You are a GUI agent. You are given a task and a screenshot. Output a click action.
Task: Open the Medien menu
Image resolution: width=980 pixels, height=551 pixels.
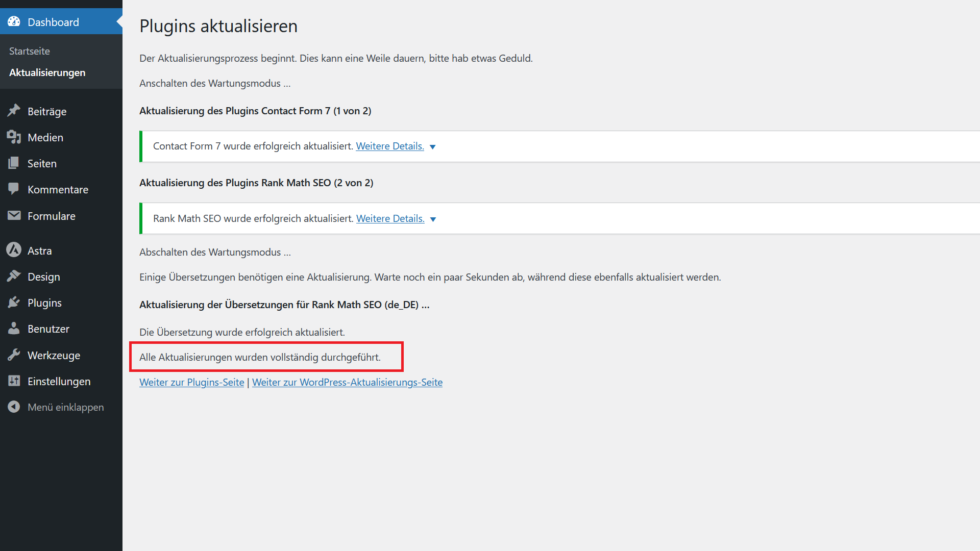61,137
